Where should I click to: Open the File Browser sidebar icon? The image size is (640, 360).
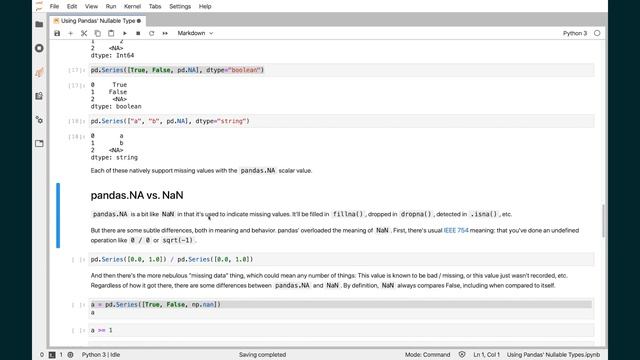click(x=39, y=24)
